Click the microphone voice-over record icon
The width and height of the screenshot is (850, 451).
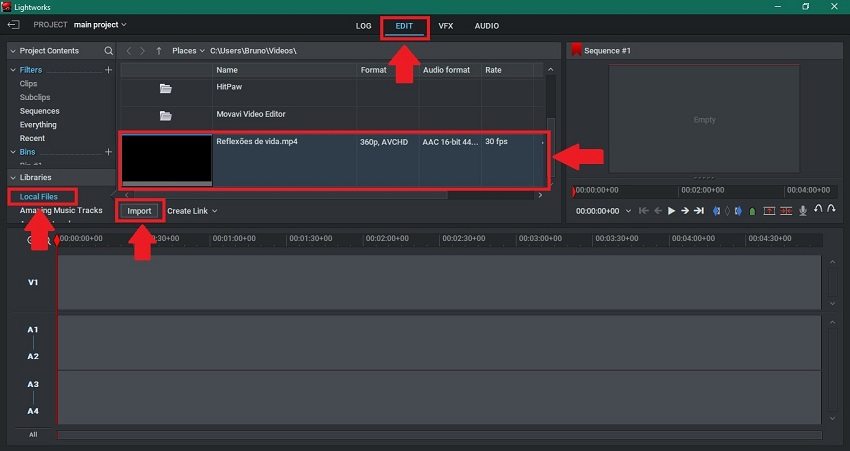(802, 211)
